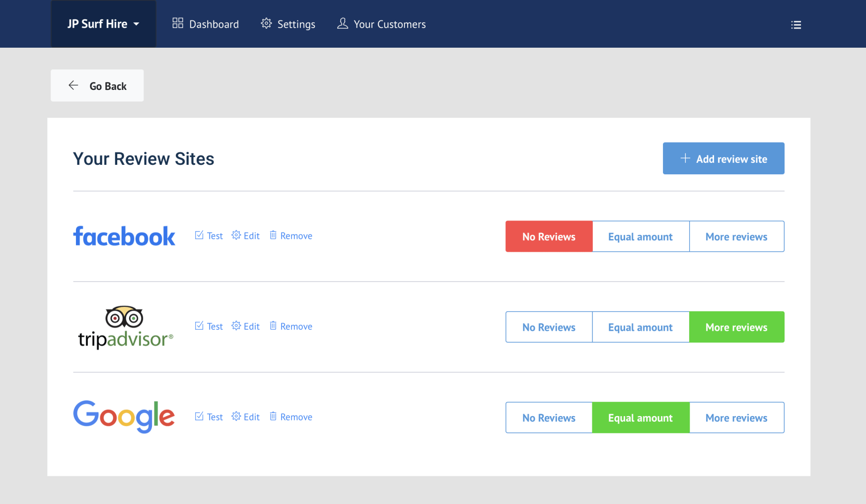Click the Go Back button
The width and height of the screenshot is (866, 504).
97,85
